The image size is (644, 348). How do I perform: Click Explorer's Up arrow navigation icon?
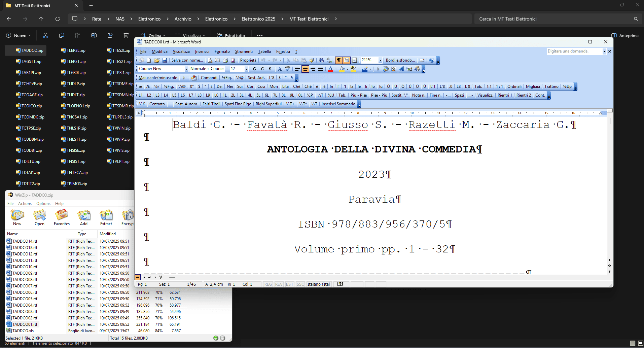point(41,19)
